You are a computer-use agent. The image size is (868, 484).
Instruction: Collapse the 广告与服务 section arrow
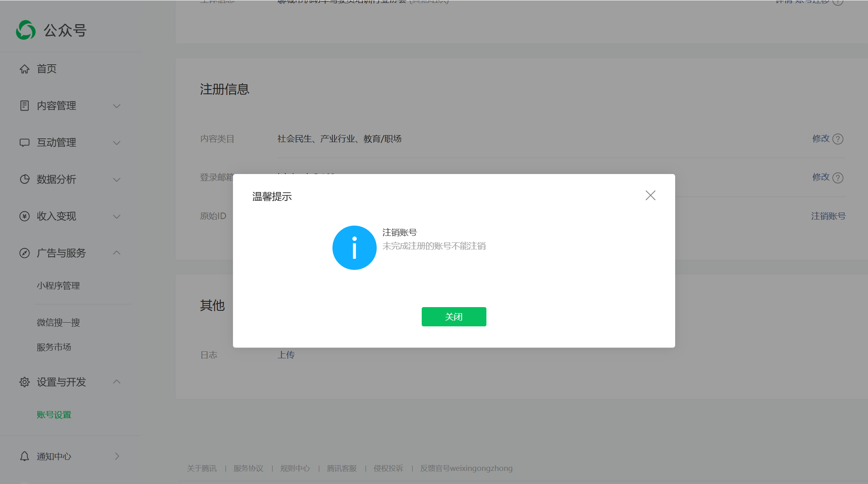click(x=117, y=253)
